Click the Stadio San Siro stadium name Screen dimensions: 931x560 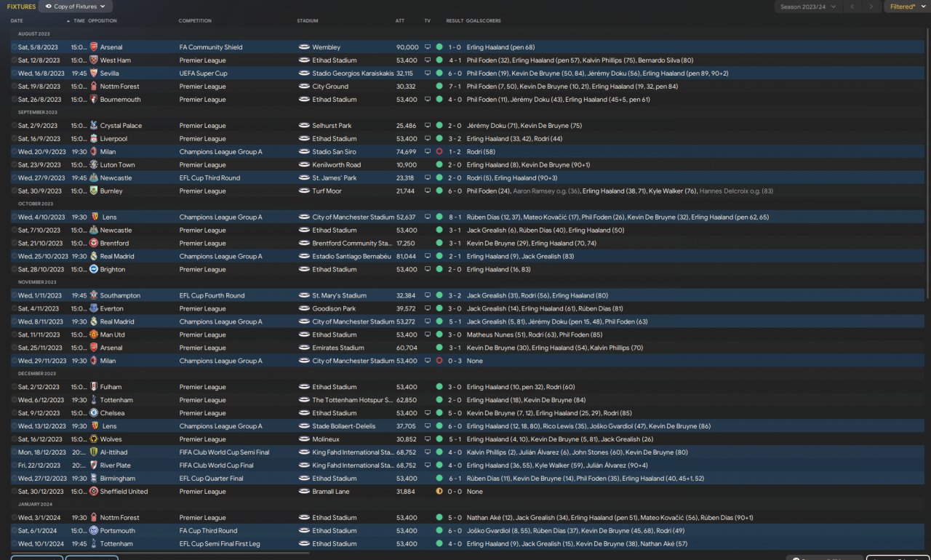(x=335, y=152)
